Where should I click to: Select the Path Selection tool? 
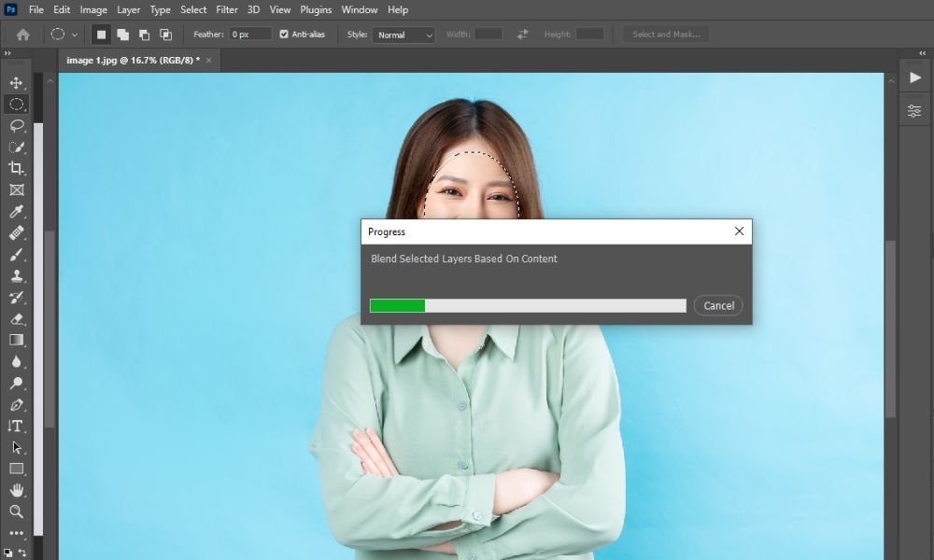pos(16,447)
